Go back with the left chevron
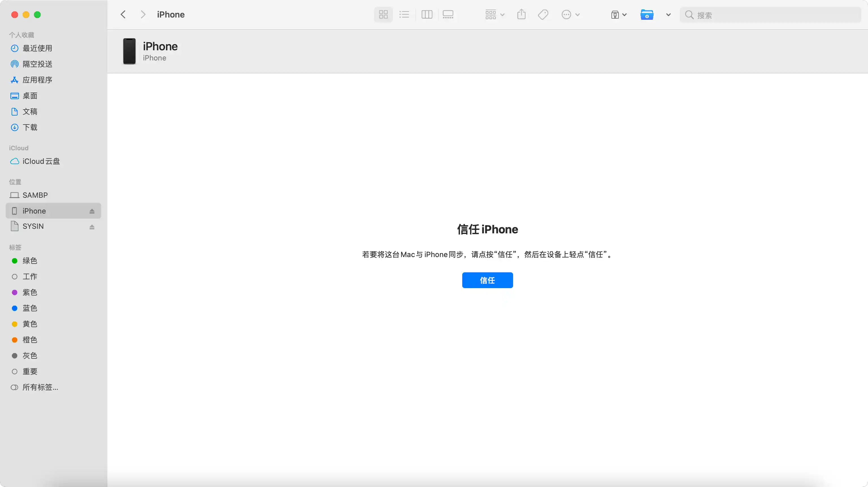Screen dimensions: 868x487 click(x=123, y=14)
